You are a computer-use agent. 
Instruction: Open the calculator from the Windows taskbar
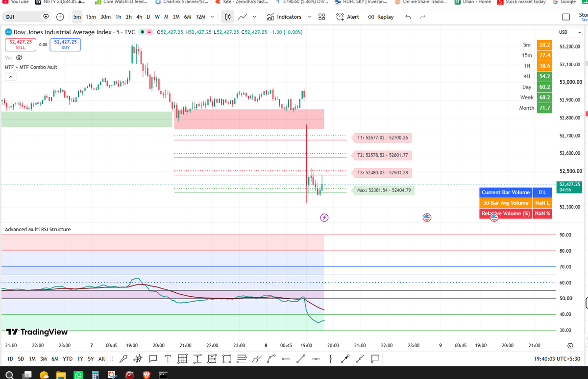coord(96,375)
